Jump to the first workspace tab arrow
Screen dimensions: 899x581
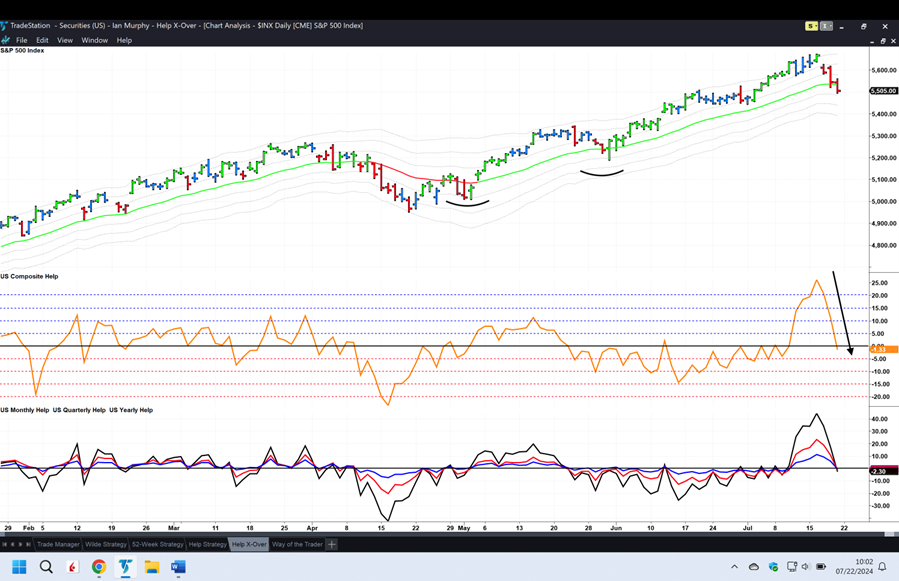5,544
